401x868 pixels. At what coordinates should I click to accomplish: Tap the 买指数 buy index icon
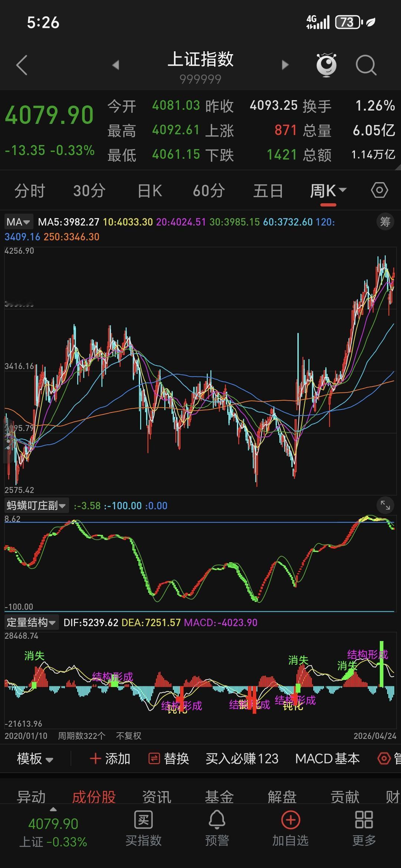coord(144,828)
